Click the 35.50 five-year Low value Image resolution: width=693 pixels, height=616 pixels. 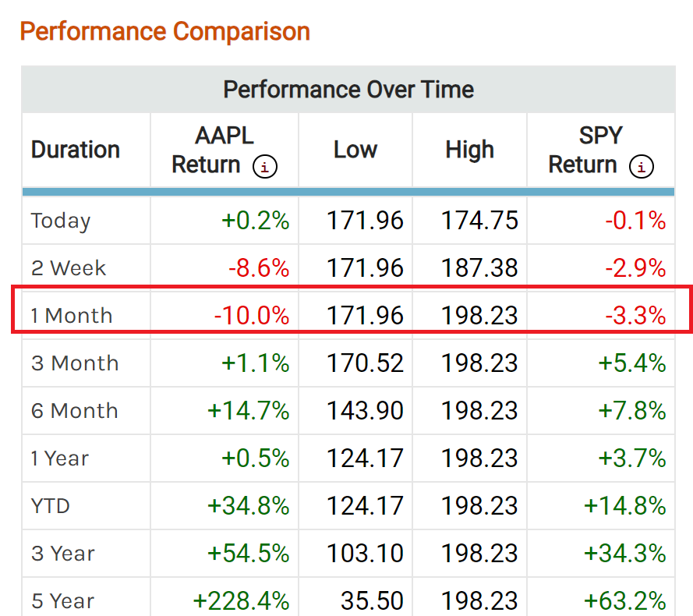372,600
